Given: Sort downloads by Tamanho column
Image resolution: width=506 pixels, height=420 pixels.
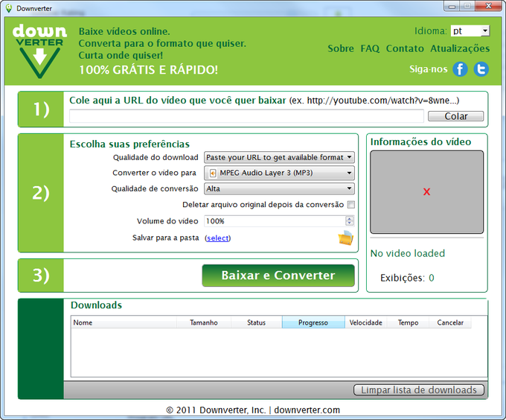Looking at the screenshot, I should [x=204, y=322].
